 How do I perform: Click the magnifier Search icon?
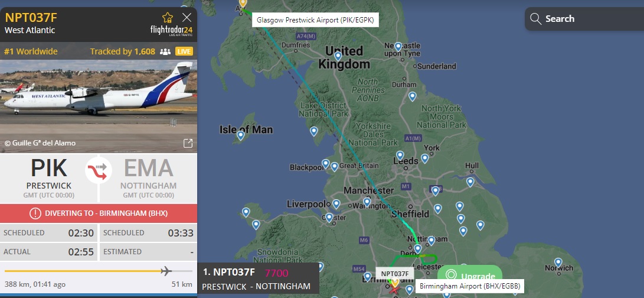click(x=535, y=19)
